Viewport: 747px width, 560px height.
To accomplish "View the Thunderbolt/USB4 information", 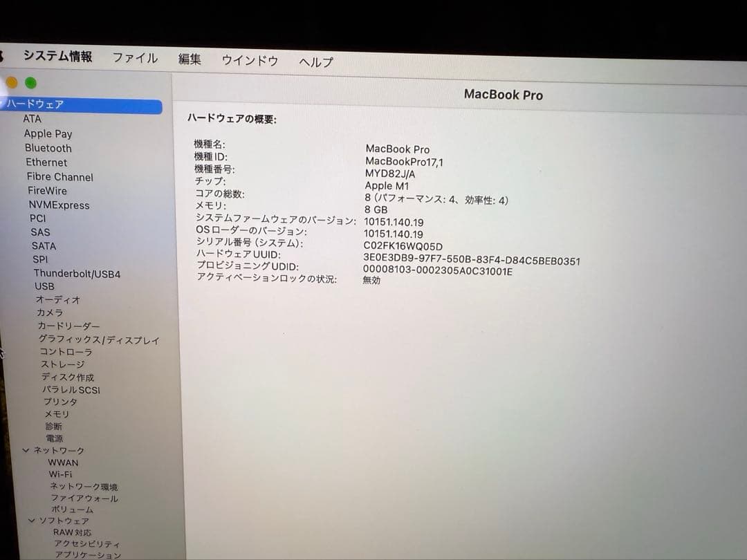I will pos(76,274).
